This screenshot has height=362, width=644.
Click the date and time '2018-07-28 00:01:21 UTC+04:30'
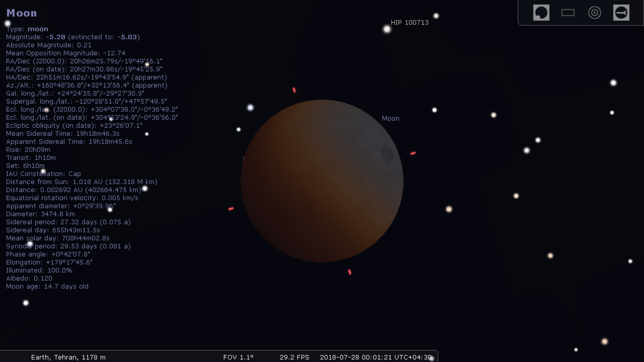[x=376, y=357]
